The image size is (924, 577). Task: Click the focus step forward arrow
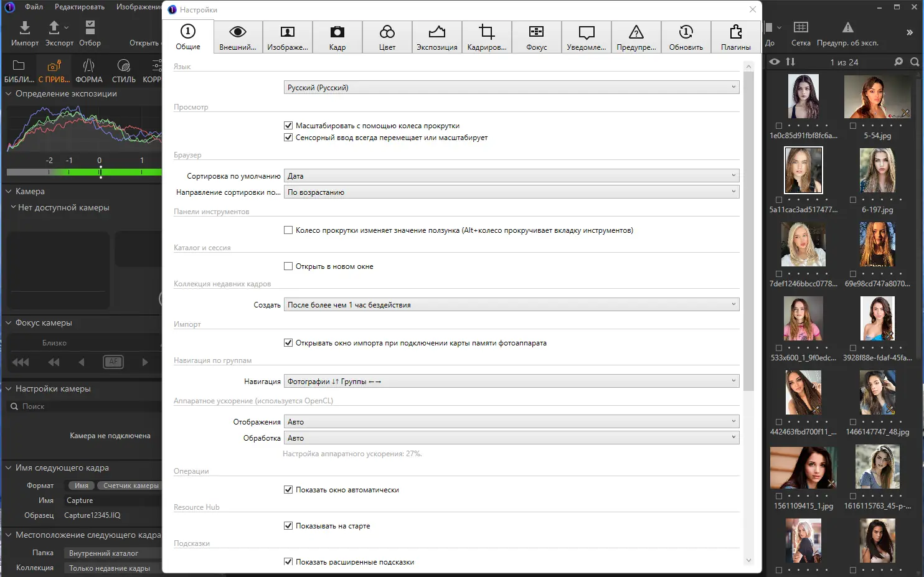tap(145, 362)
